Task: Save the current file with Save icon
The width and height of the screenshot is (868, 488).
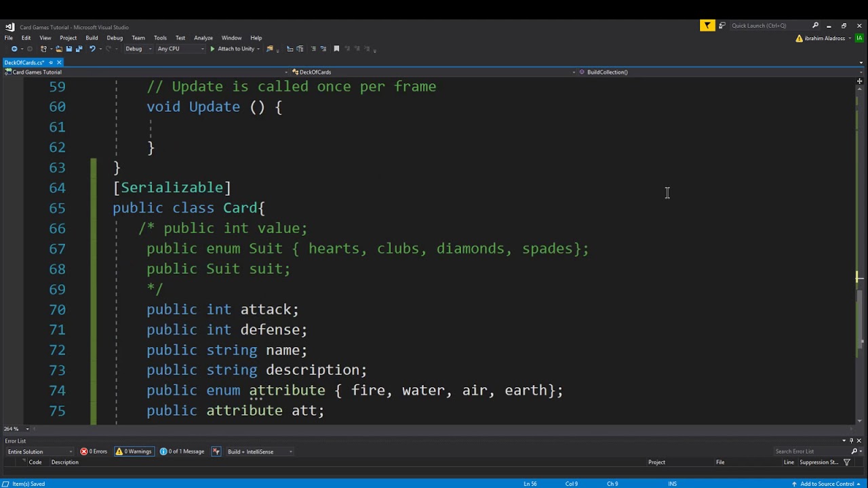Action: (x=69, y=49)
